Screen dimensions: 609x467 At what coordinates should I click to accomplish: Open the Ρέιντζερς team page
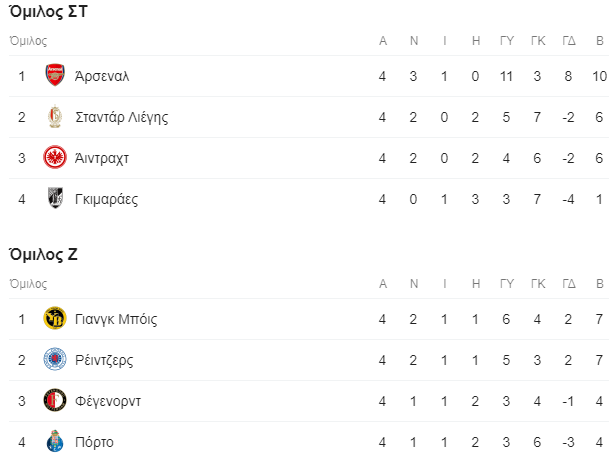(104, 361)
